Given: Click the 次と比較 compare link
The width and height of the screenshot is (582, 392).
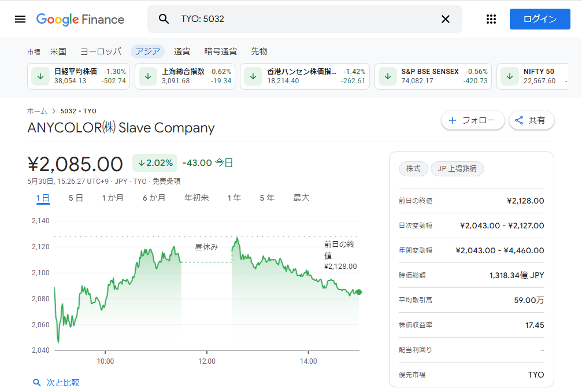Looking at the screenshot, I should pos(63,383).
